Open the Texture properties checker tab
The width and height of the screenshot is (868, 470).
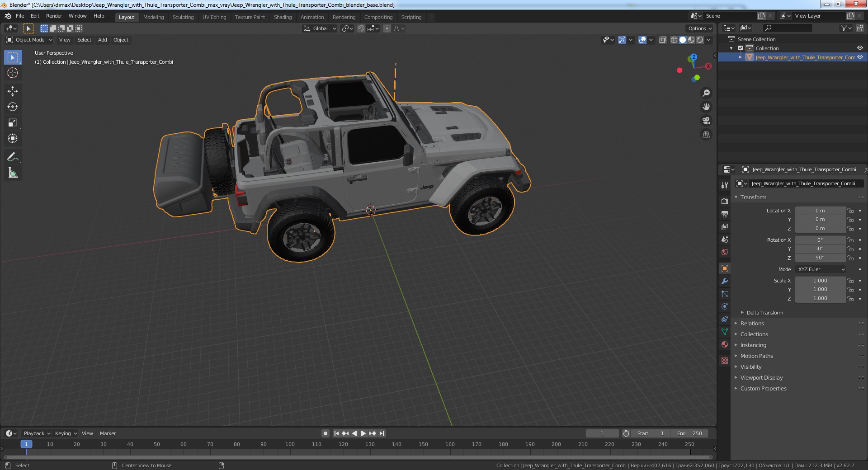point(725,361)
